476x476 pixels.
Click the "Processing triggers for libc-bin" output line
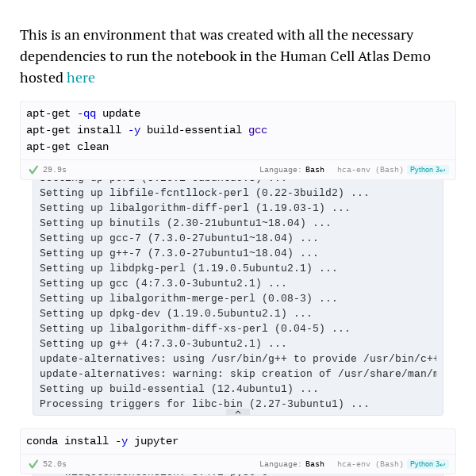coord(204,404)
